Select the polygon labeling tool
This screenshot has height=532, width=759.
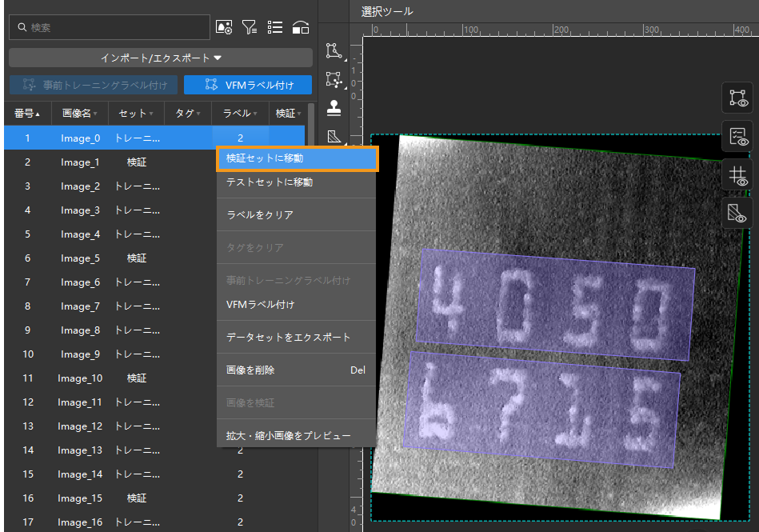click(x=334, y=51)
